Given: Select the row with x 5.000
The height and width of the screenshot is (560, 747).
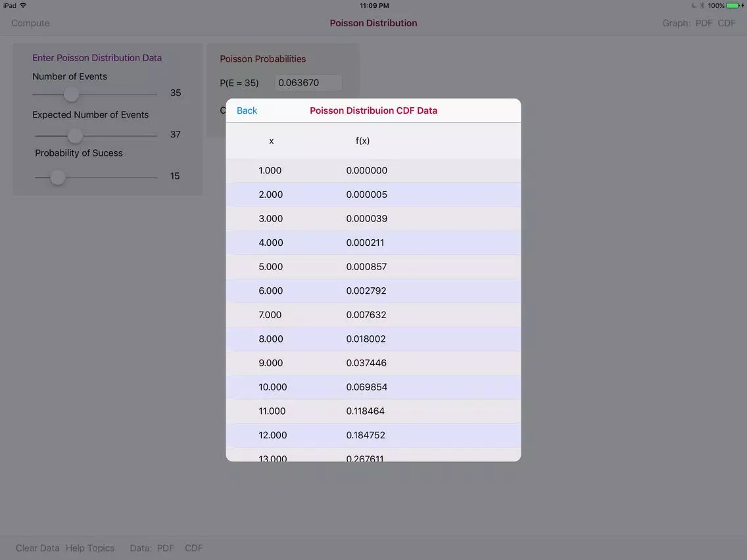Looking at the screenshot, I should pos(373,267).
